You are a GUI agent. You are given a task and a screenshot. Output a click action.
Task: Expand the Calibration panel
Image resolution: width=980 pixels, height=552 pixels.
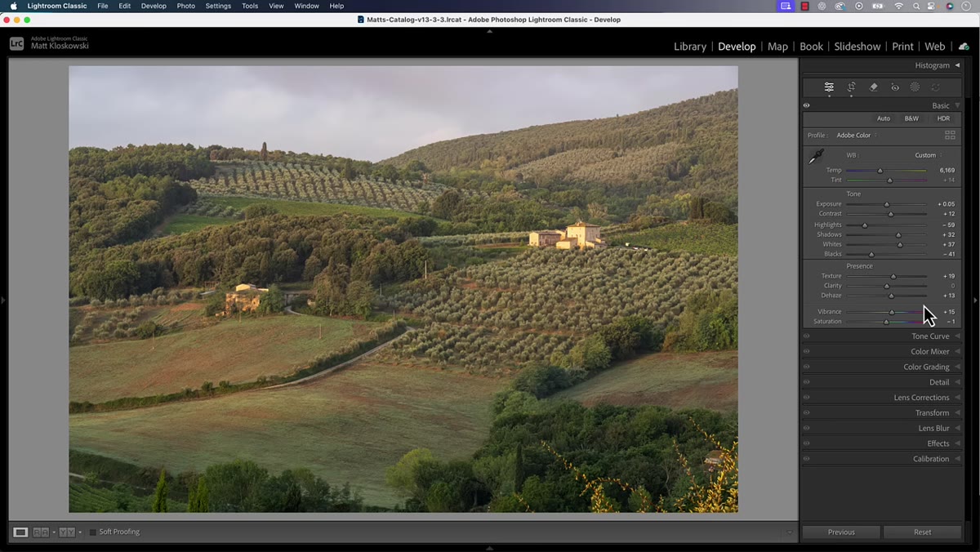coord(957,459)
